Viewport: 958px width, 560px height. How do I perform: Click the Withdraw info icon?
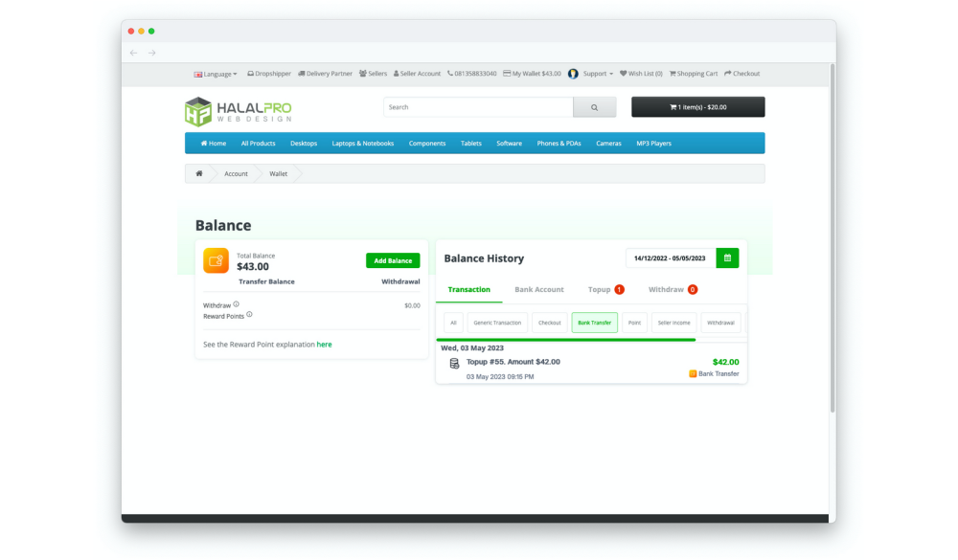(237, 304)
